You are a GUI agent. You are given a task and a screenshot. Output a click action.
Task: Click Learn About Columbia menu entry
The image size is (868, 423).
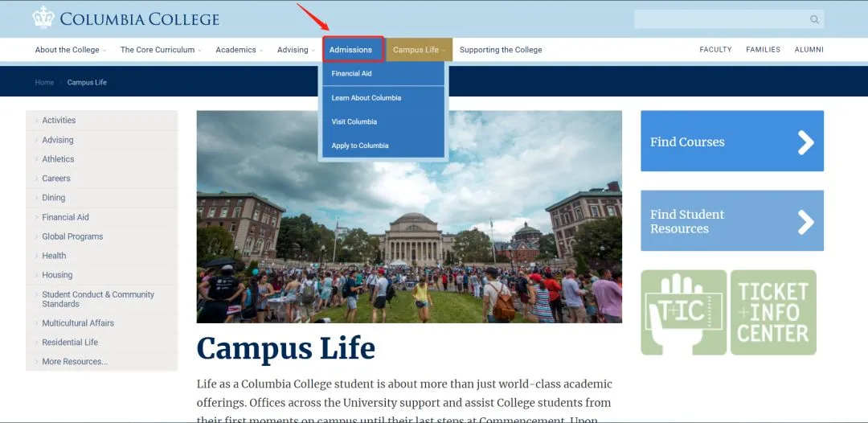366,98
